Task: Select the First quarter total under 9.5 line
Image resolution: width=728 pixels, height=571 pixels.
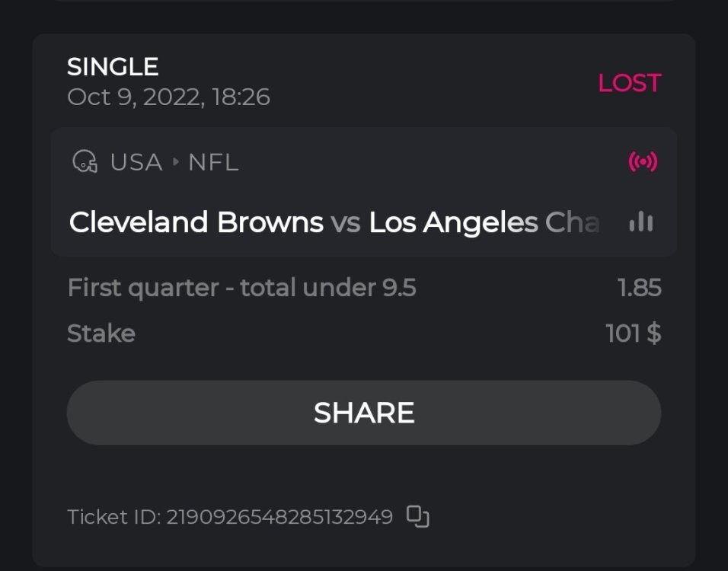Action: coord(241,288)
